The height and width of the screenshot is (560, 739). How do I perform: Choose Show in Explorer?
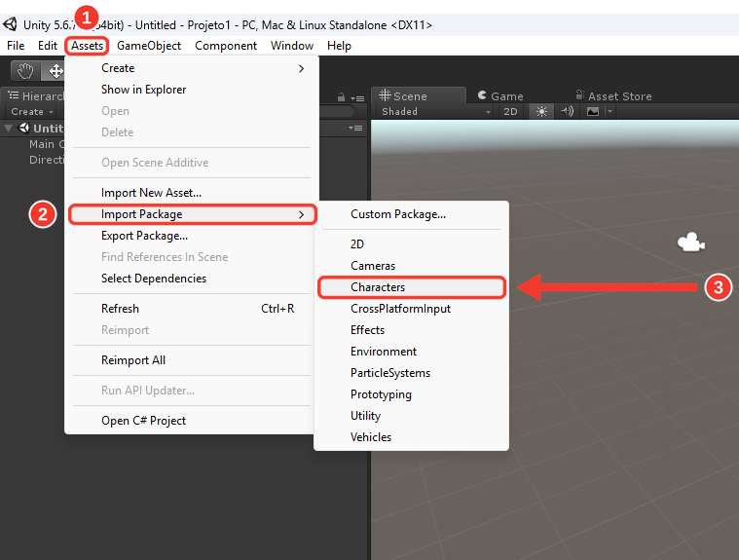[x=192, y=90]
